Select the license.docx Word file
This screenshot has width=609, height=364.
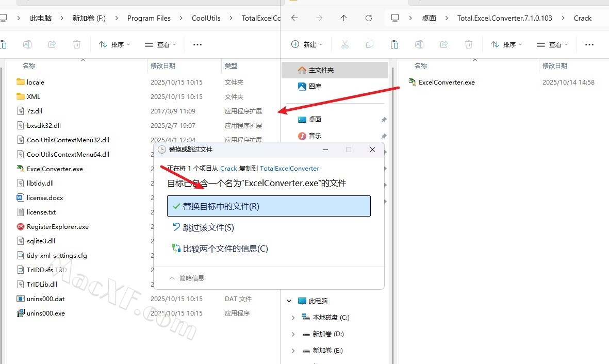(x=45, y=197)
